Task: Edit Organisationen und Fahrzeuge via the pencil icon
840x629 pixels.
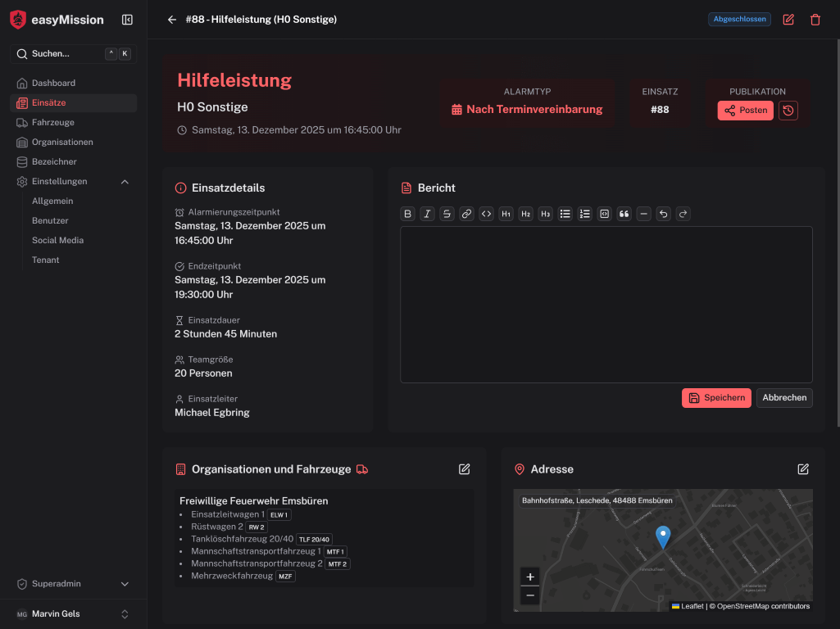Action: pos(464,469)
